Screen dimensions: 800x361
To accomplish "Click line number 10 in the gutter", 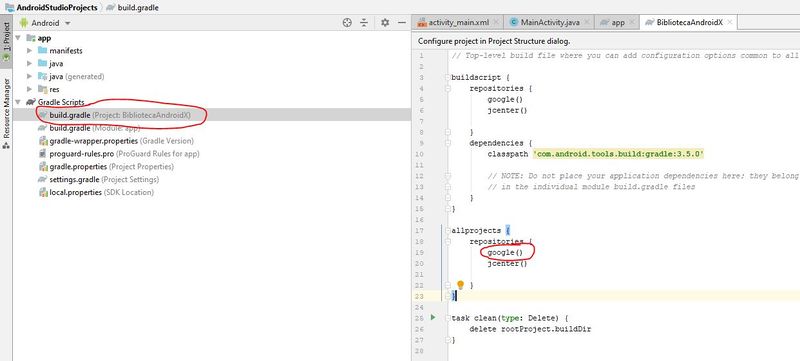I will pyautogui.click(x=420, y=154).
